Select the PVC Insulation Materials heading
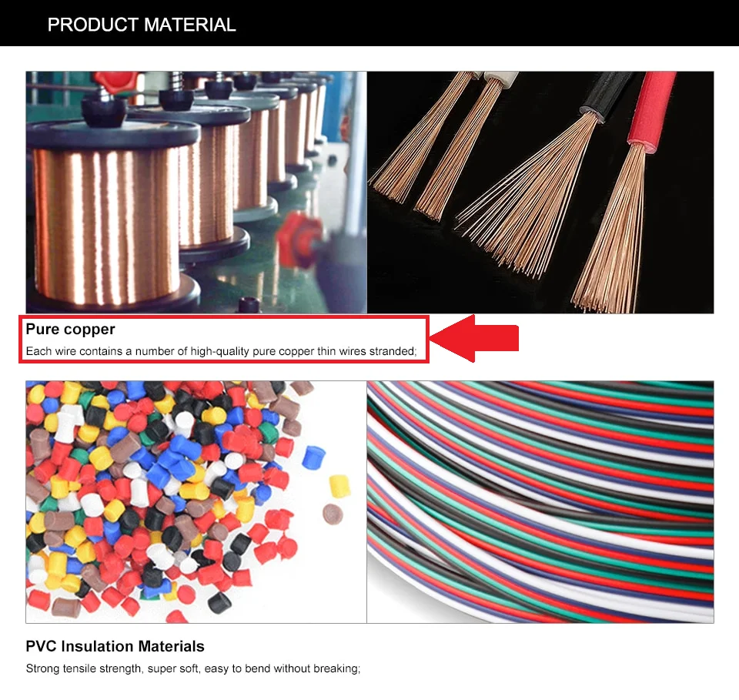Image resolution: width=739 pixels, height=700 pixels. 115,646
